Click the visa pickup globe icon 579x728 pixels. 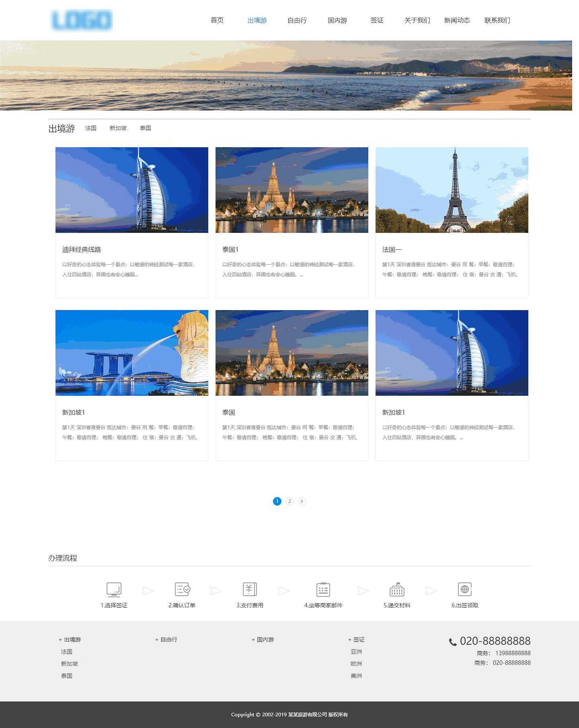tap(465, 590)
